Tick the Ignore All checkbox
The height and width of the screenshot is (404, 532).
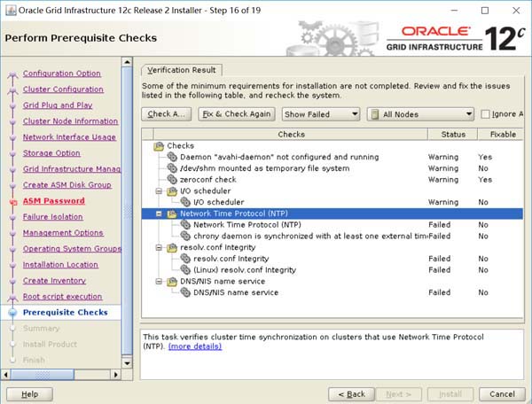click(485, 114)
